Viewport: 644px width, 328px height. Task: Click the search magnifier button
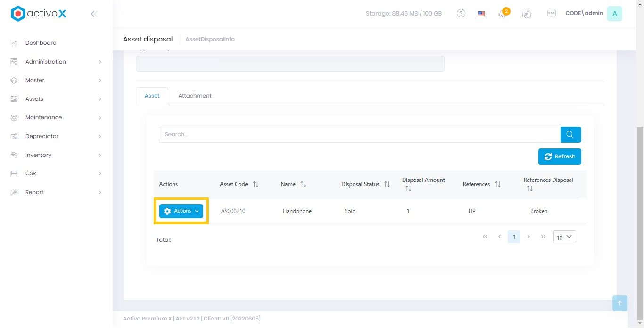tap(570, 135)
